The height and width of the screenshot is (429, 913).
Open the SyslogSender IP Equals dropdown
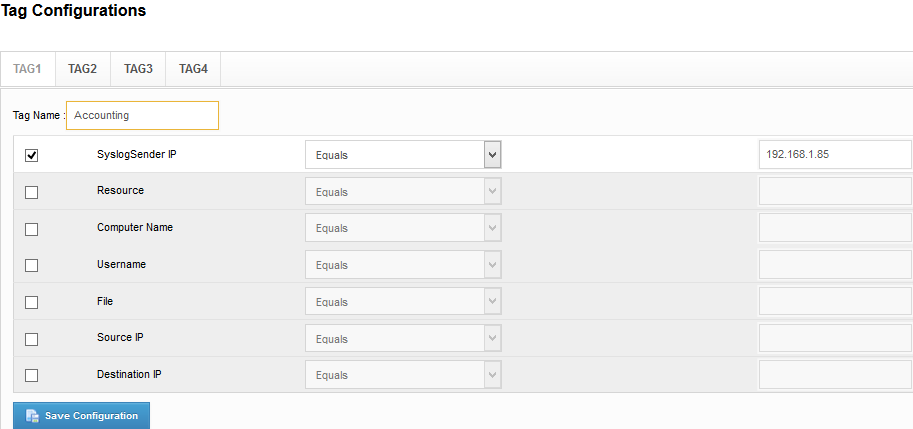402,155
